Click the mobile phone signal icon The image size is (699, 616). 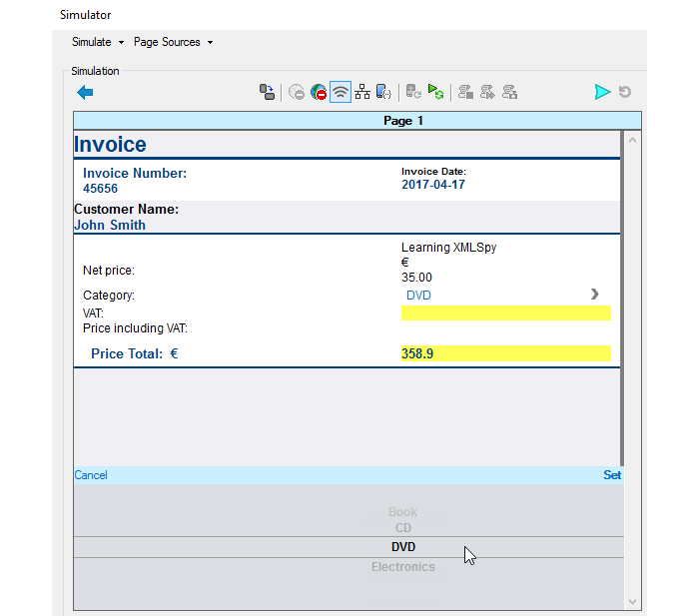click(x=384, y=93)
